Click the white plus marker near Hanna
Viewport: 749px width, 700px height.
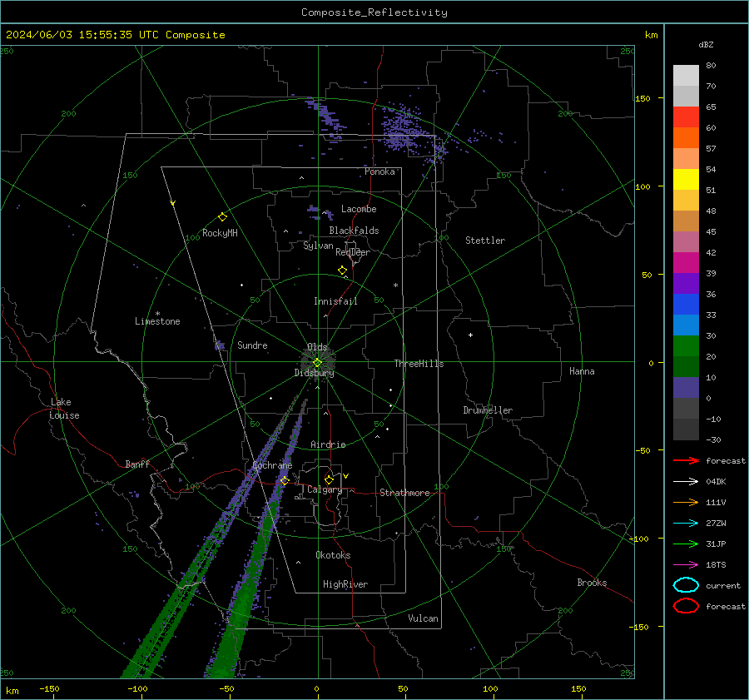470,335
